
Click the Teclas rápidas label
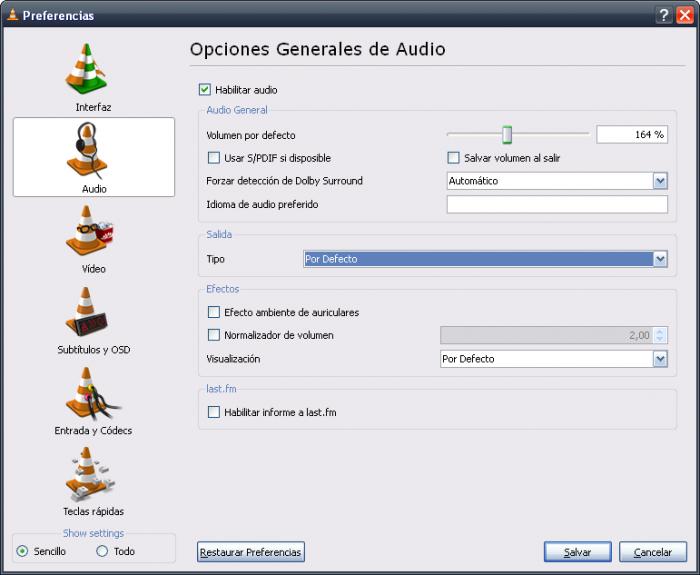coord(93,511)
